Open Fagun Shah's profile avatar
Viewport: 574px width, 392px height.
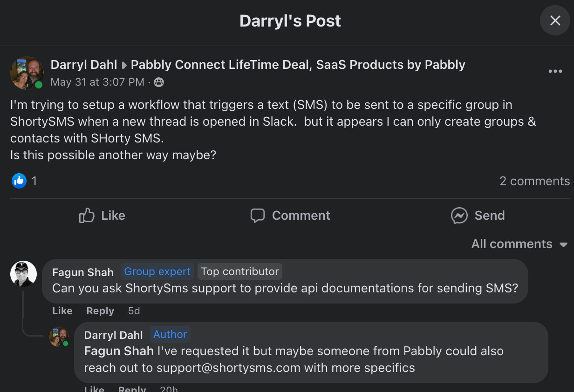(23, 274)
